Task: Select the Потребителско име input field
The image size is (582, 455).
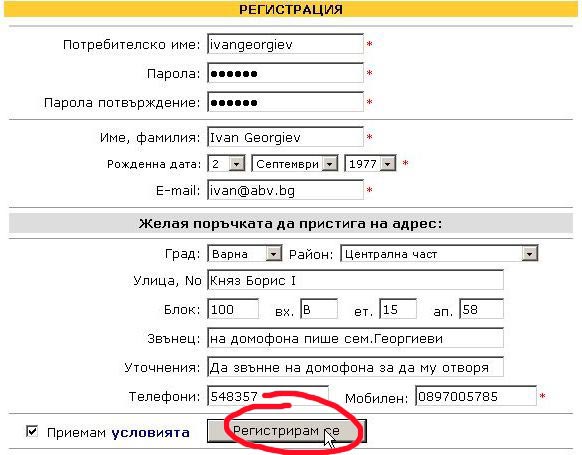Action: pos(285,44)
